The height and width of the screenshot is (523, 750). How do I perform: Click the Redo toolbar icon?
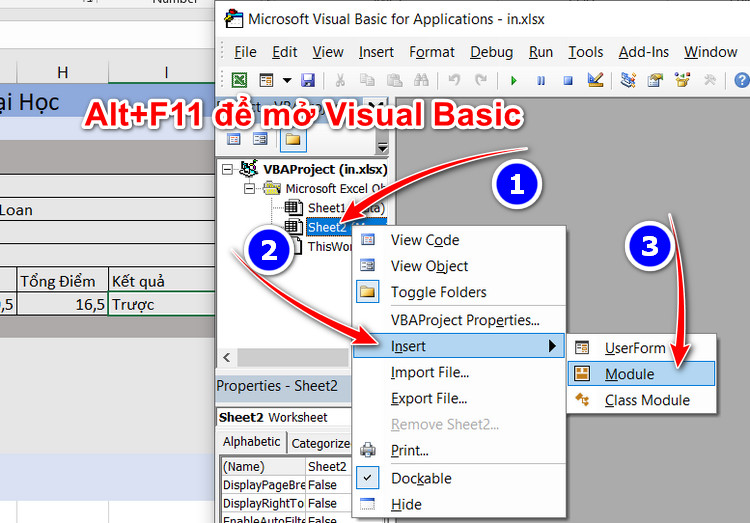(x=481, y=80)
